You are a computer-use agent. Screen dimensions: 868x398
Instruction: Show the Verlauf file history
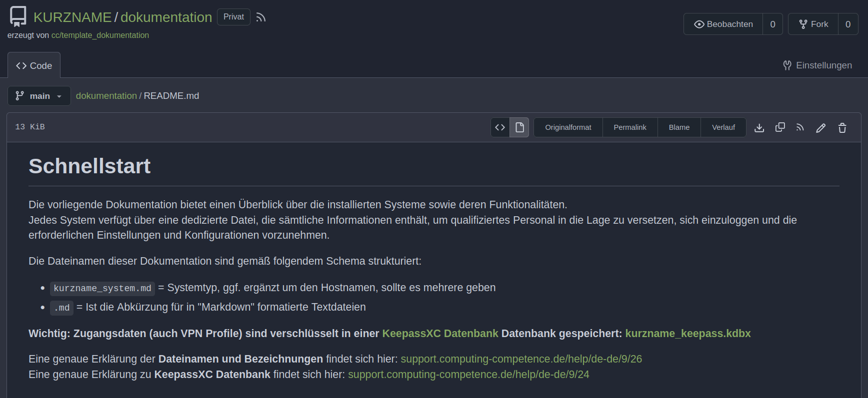point(723,127)
